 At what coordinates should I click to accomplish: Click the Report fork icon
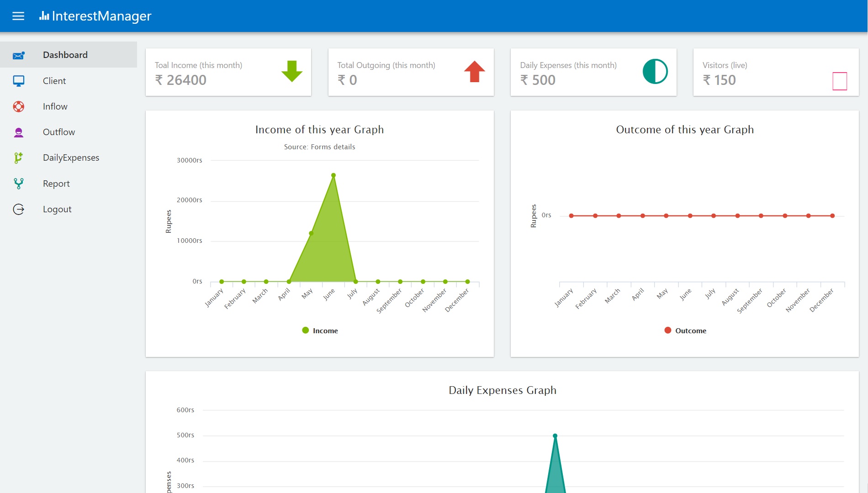tap(19, 184)
